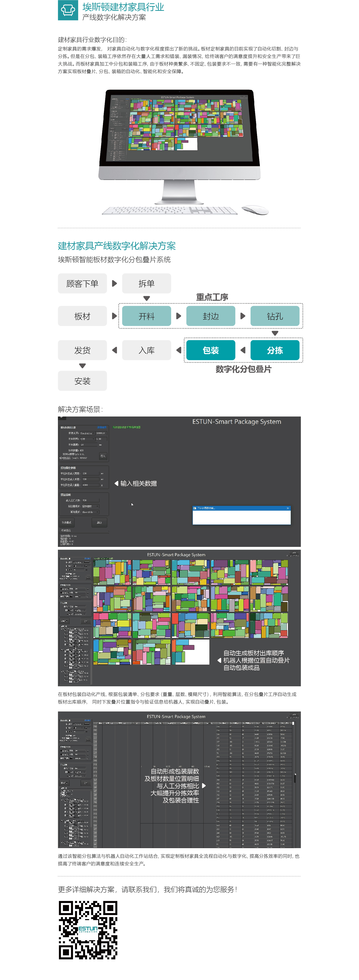This screenshot has height=980, width=359.
Task: Select the 封边 process box
Action: point(210,316)
